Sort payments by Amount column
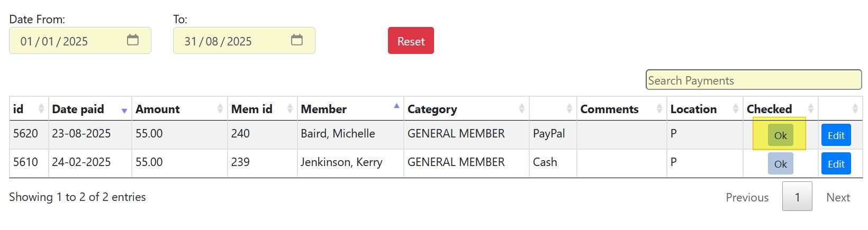This screenshot has height=230, width=868. click(x=179, y=109)
